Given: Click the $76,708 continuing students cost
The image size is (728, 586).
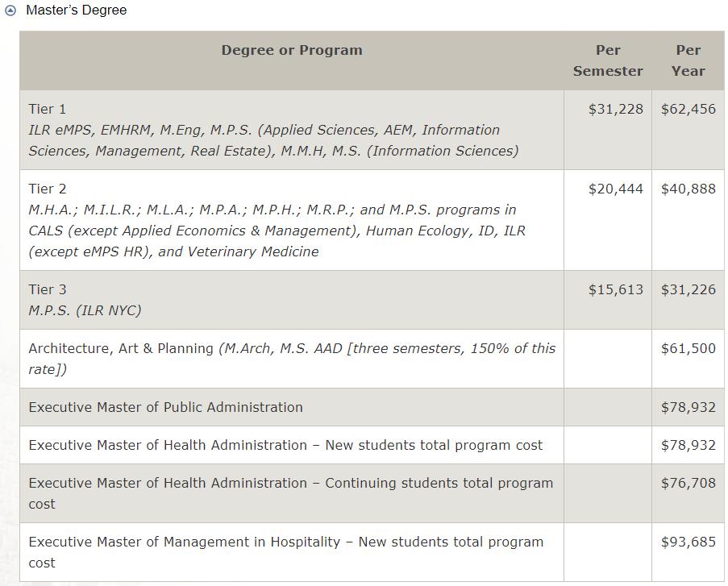Looking at the screenshot, I should tap(688, 483).
